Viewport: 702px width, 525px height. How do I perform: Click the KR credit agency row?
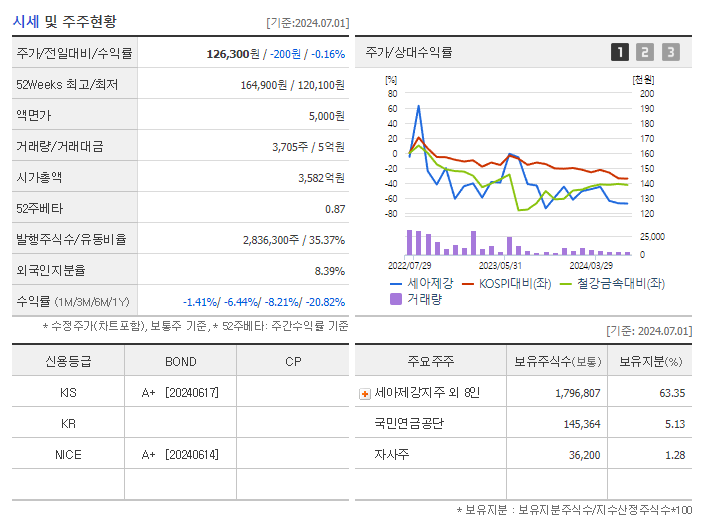[x=68, y=423]
